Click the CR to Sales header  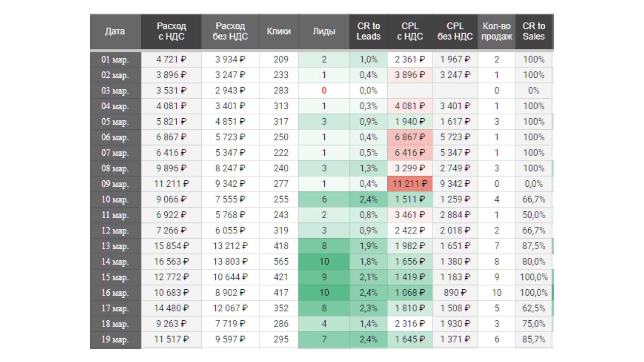pyautogui.click(x=533, y=32)
